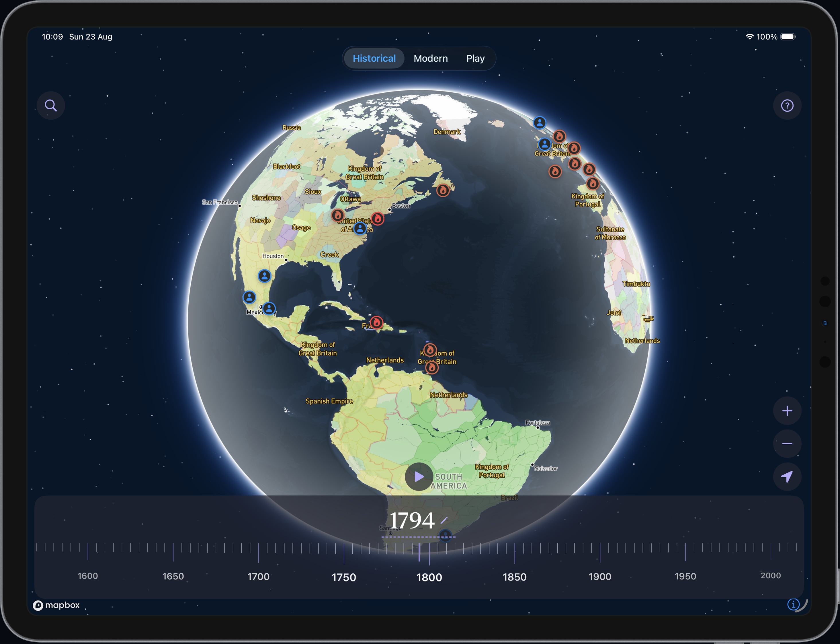Open fire marker left of United States label

click(x=337, y=215)
